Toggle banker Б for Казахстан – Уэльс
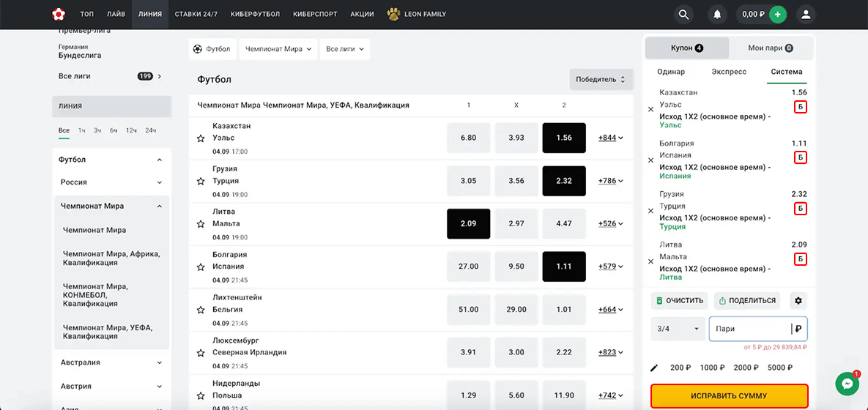Viewport: 868px width, 410px height. click(800, 107)
